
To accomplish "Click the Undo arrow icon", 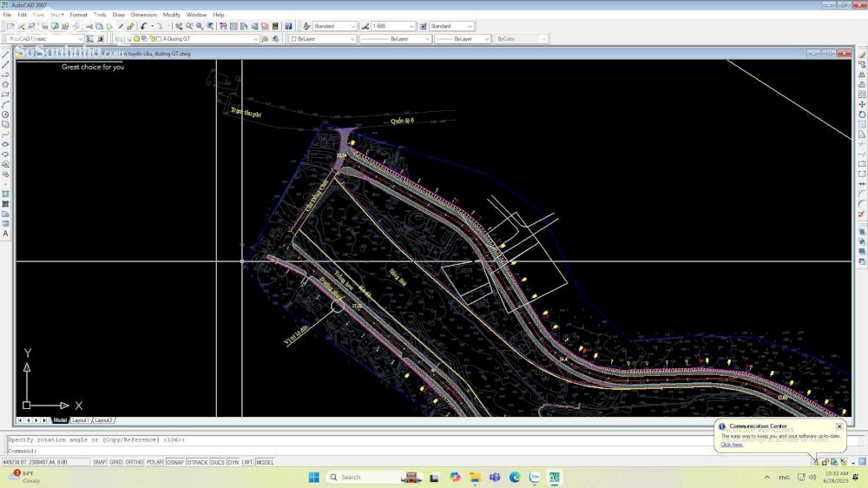I will tap(143, 26).
